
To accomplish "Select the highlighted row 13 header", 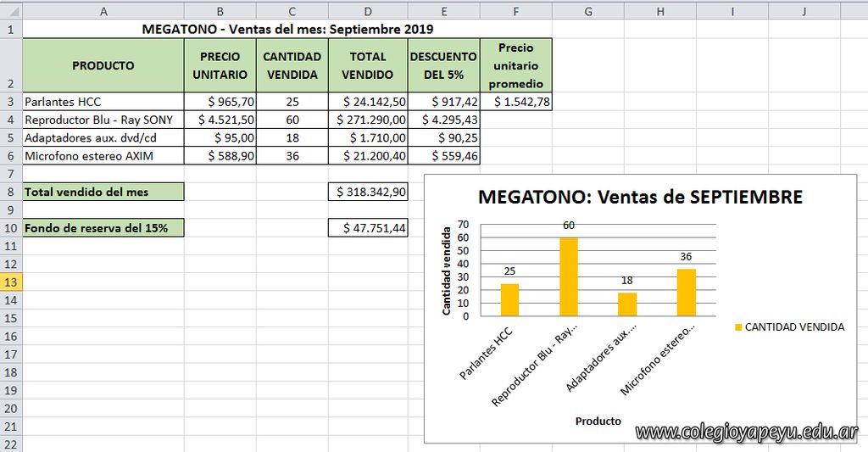I will click(10, 282).
